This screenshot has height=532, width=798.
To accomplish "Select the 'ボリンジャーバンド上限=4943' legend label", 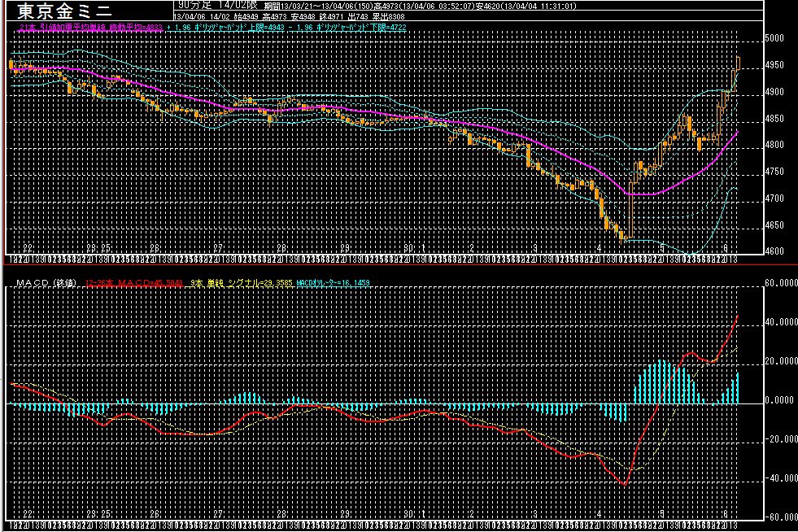I will pos(239,28).
